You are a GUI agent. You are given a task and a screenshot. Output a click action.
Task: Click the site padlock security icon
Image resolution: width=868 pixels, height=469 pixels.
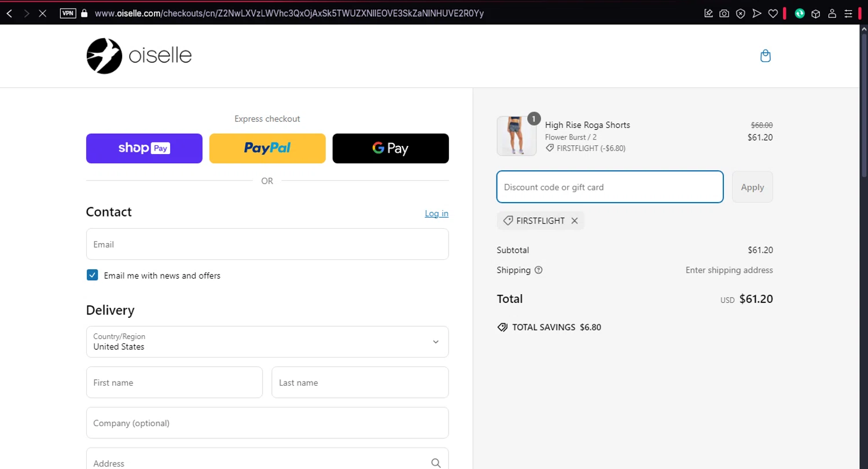tap(84, 13)
